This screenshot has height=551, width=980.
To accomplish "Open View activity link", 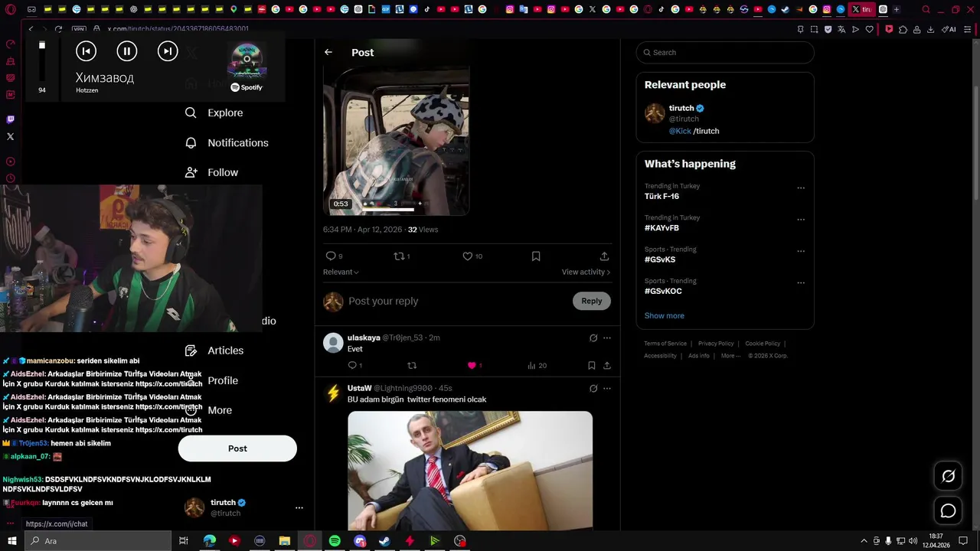I will coord(586,272).
